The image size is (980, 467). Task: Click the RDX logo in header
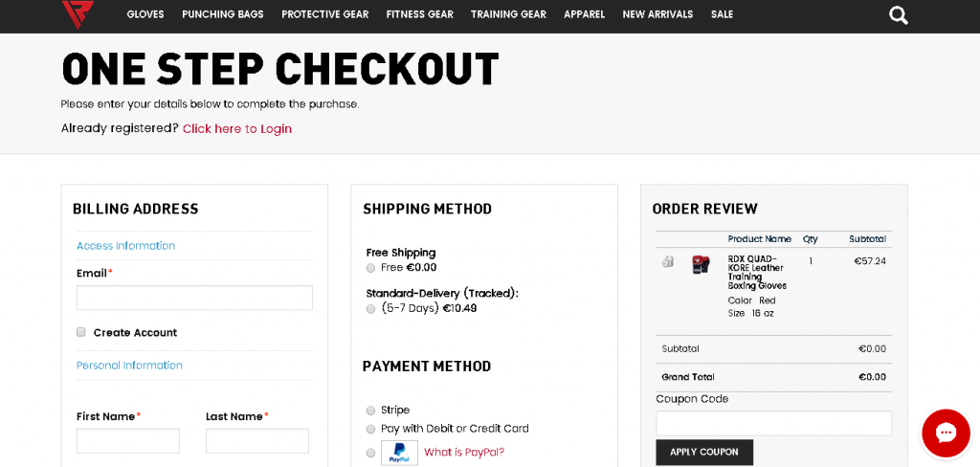pyautogui.click(x=78, y=13)
